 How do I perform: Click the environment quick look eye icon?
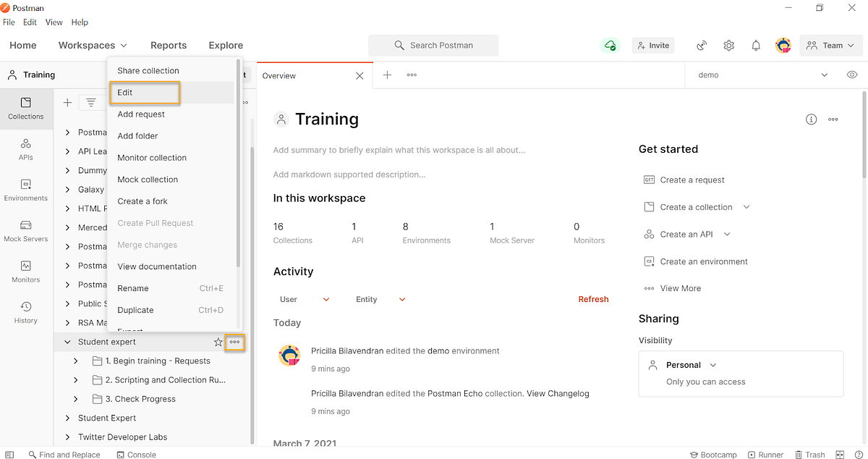pos(851,75)
